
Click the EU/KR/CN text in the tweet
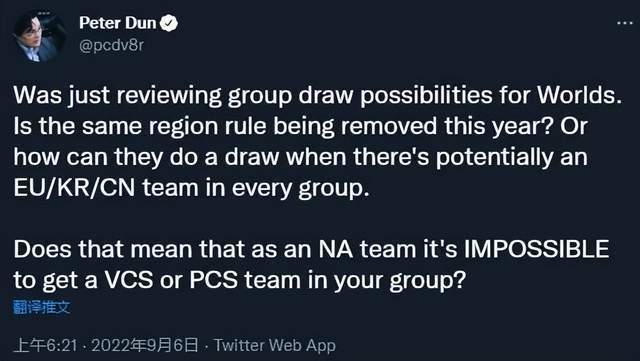74,188
